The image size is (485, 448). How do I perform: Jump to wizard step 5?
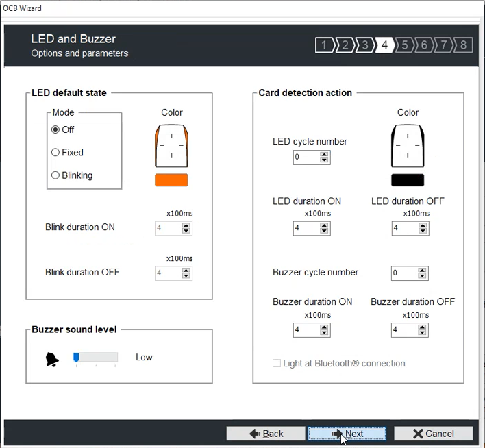pos(404,45)
